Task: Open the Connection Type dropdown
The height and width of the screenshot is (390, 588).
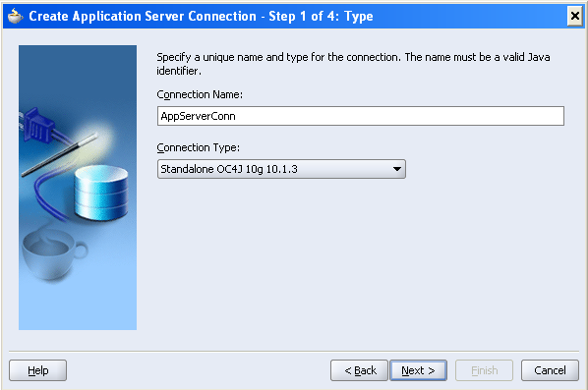Action: point(281,169)
